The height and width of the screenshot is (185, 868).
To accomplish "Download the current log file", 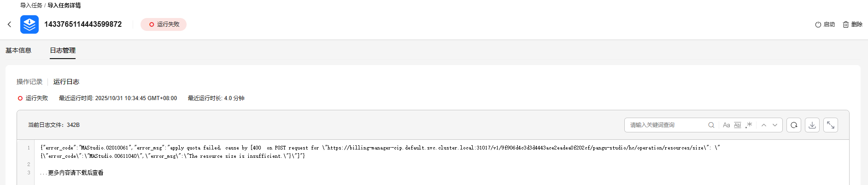I will 812,125.
